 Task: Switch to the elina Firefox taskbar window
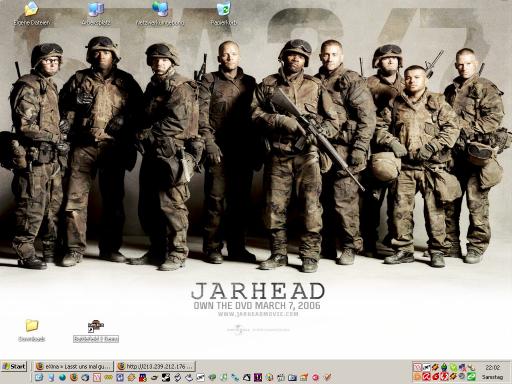tap(74, 366)
